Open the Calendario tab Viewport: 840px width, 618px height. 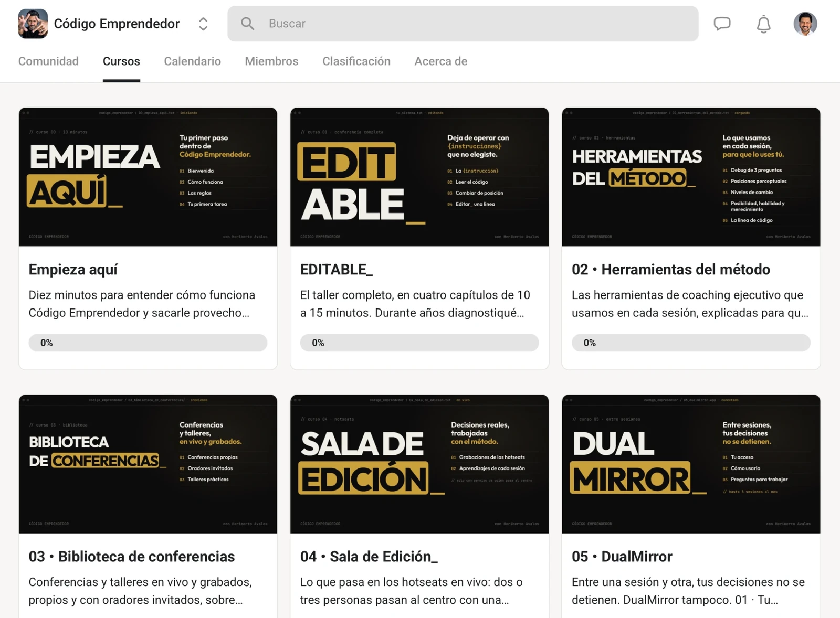[192, 61]
